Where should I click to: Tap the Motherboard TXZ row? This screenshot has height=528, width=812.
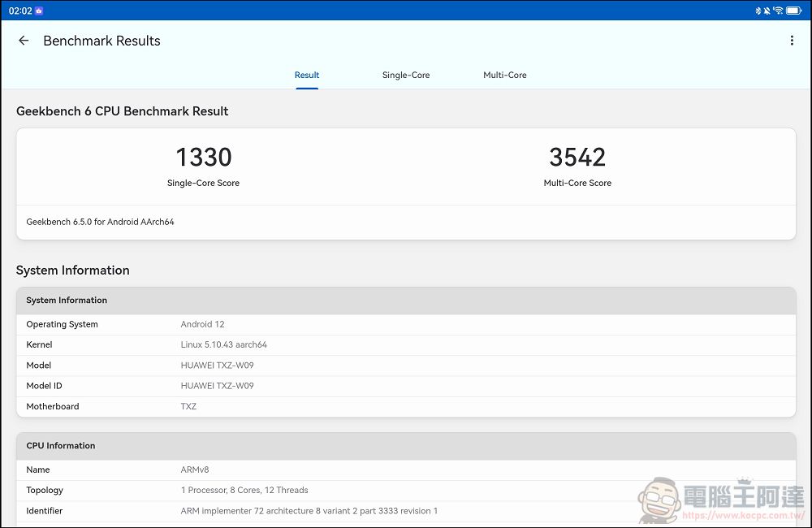tap(406, 406)
